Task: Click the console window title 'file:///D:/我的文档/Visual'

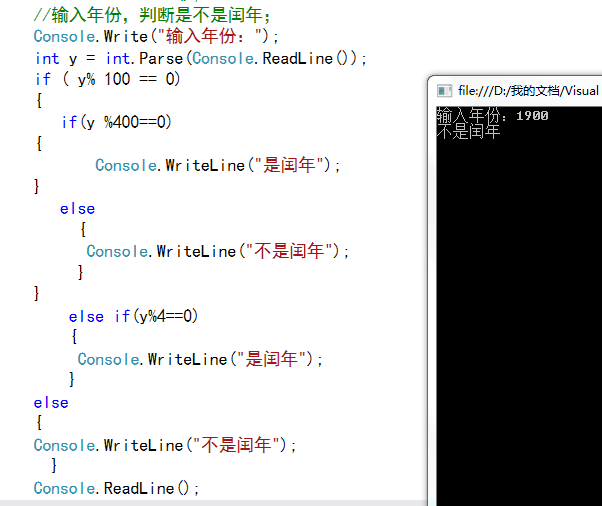Action: (x=528, y=91)
